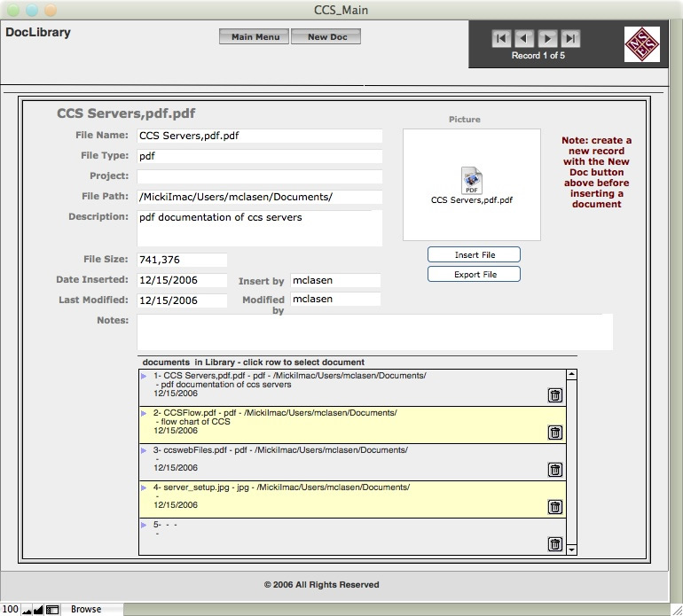Delete row 3 ccswebFiles.pdf document
Image resolution: width=683 pixels, height=616 pixels.
tap(555, 470)
